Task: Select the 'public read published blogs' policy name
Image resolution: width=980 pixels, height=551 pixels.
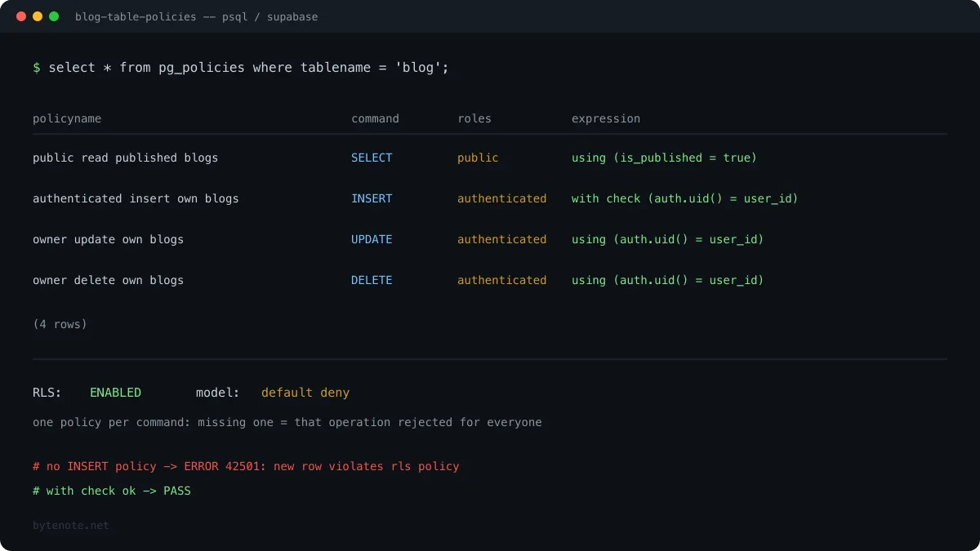Action: (126, 158)
